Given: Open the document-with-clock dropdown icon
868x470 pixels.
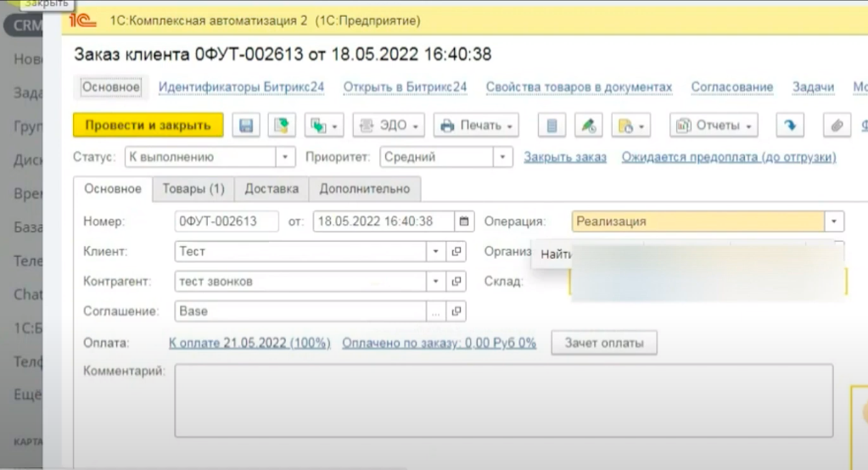Looking at the screenshot, I should coord(631,126).
